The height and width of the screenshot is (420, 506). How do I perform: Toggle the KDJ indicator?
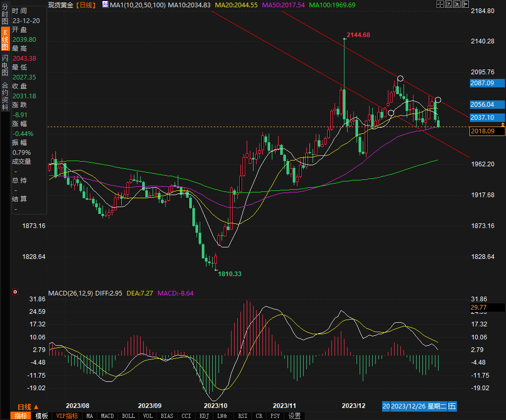point(204,416)
